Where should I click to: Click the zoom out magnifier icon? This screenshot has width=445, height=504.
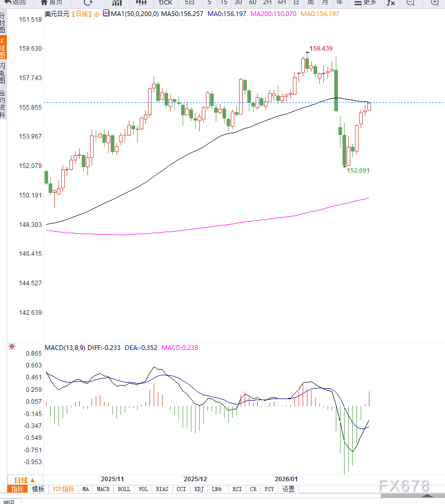tap(410, 3)
